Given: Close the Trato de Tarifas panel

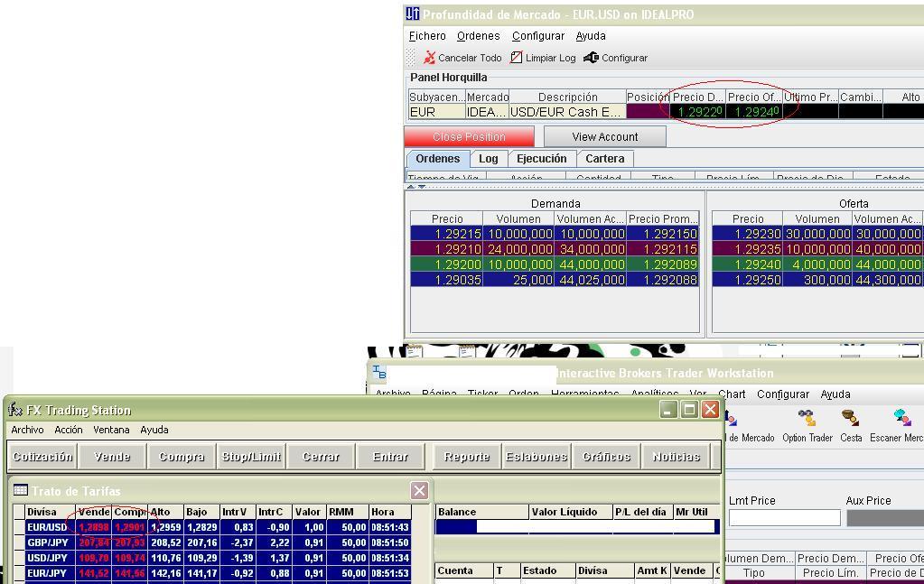Looking at the screenshot, I should tap(419, 490).
